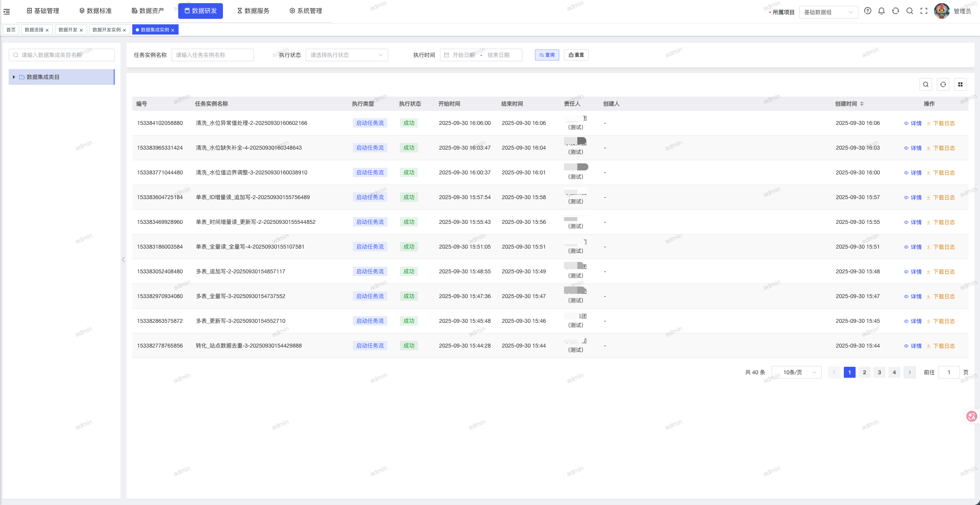
Task: Click the refresh icon in top header
Action: [x=896, y=11]
